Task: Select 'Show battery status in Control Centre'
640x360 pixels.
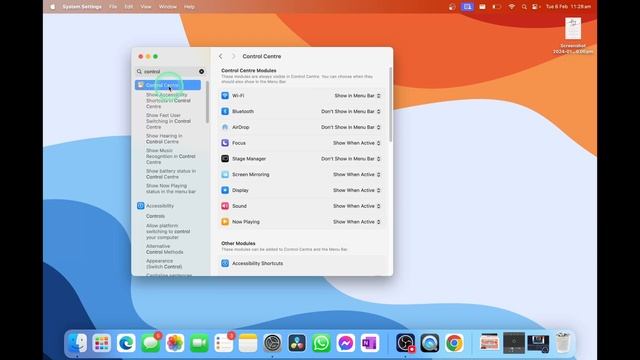Action: coord(171,174)
